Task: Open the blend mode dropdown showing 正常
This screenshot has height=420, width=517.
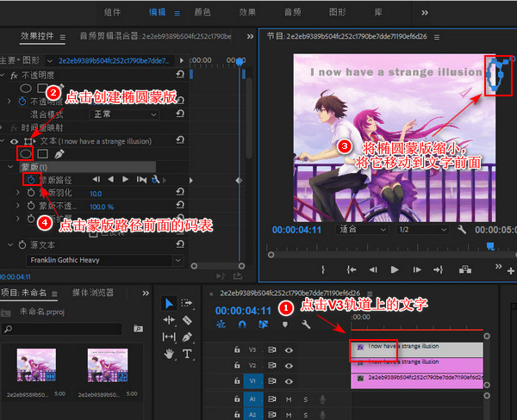Action: pyautogui.click(x=124, y=114)
